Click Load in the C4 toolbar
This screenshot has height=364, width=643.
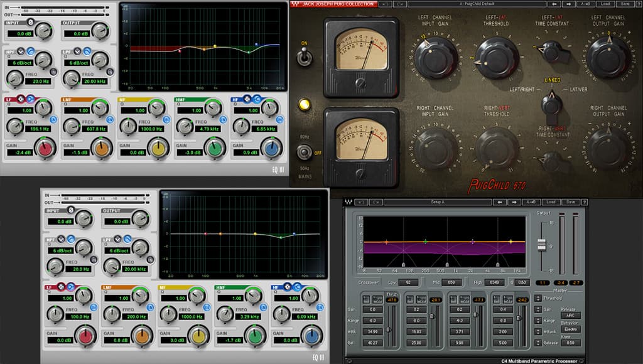point(550,202)
